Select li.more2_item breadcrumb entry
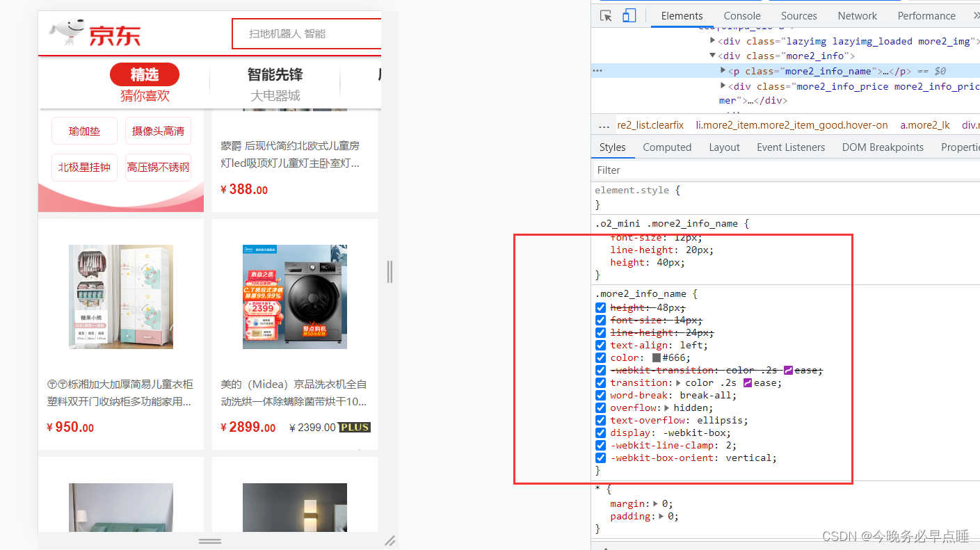 click(792, 126)
